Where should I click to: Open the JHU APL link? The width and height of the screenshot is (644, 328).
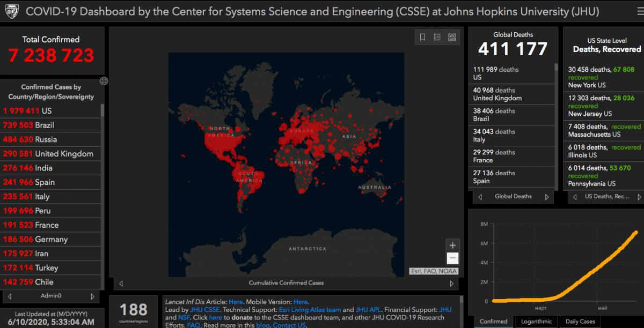point(369,310)
